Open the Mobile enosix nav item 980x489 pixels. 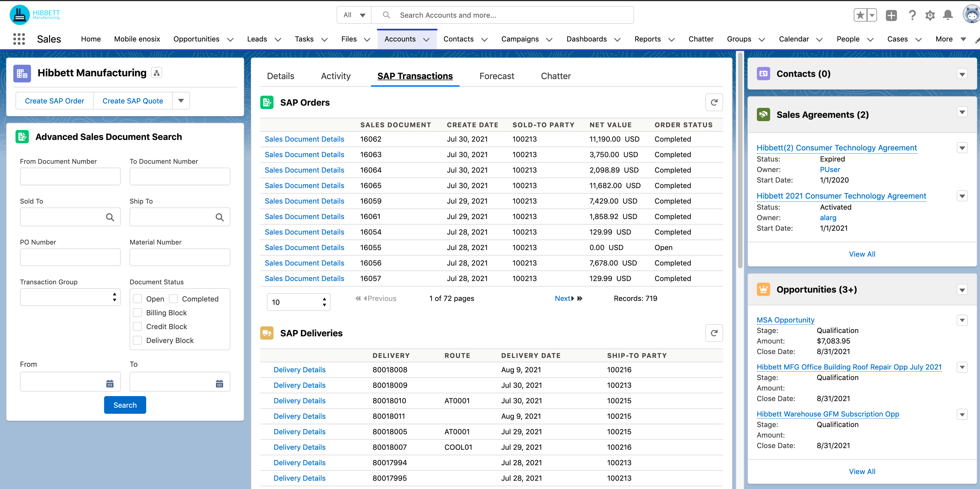[x=137, y=39]
